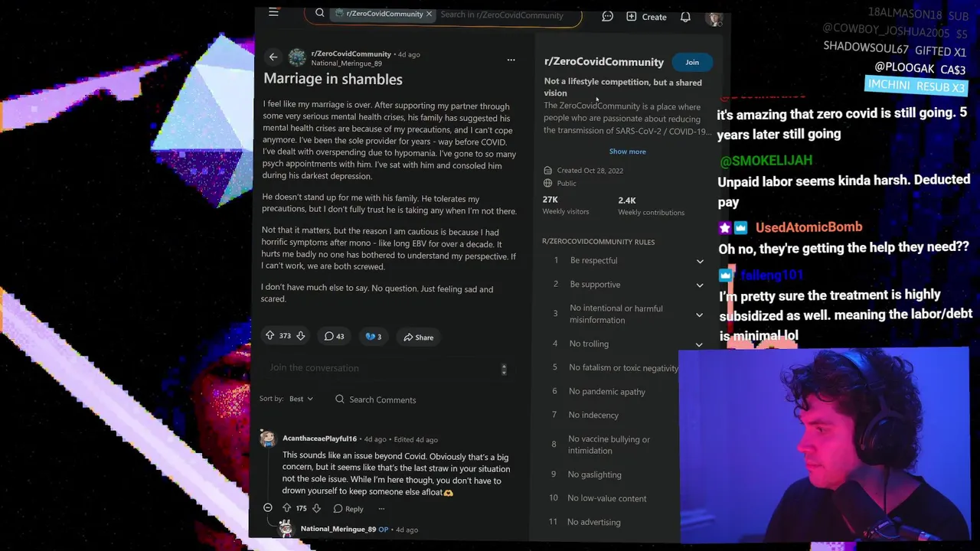The width and height of the screenshot is (980, 551).
Task: Click Show more in community description
Action: click(x=627, y=152)
